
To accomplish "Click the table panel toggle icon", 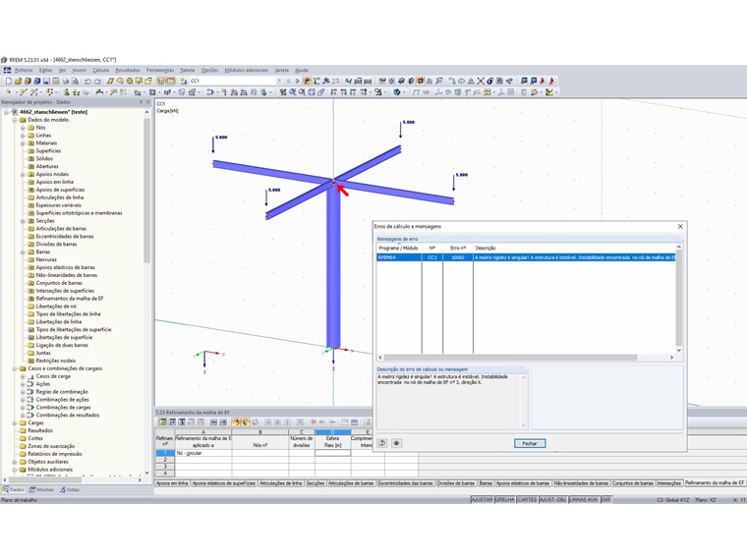I will pos(171,81).
